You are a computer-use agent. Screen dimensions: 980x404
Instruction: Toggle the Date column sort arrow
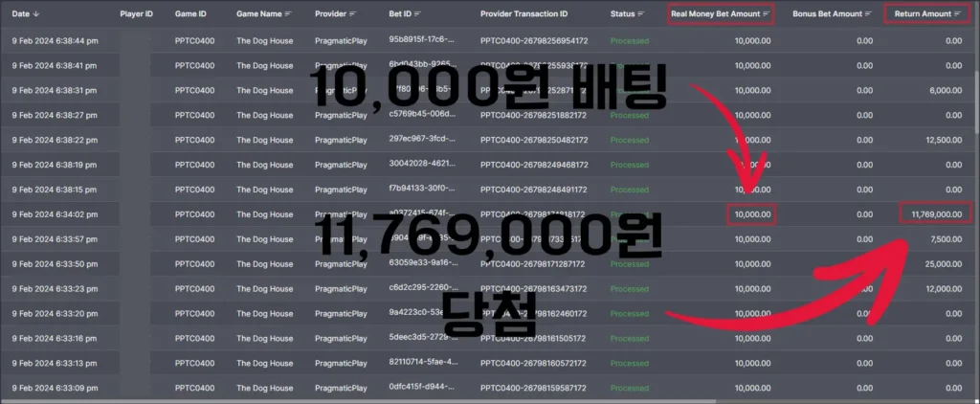click(x=35, y=13)
